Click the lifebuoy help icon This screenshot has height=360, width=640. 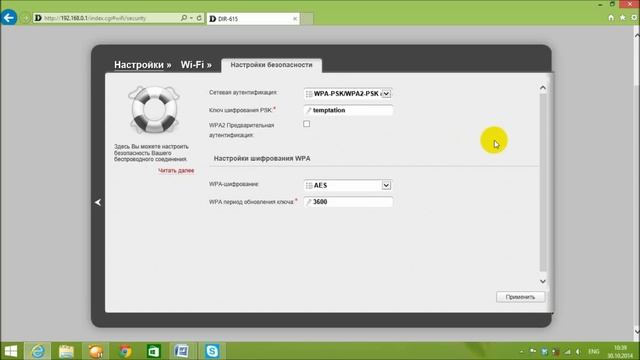pos(154,109)
